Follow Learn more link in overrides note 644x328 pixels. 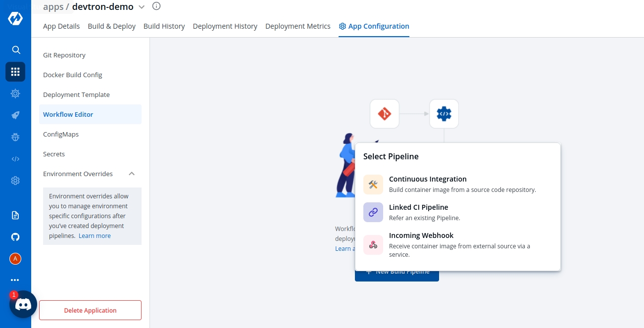(95, 236)
